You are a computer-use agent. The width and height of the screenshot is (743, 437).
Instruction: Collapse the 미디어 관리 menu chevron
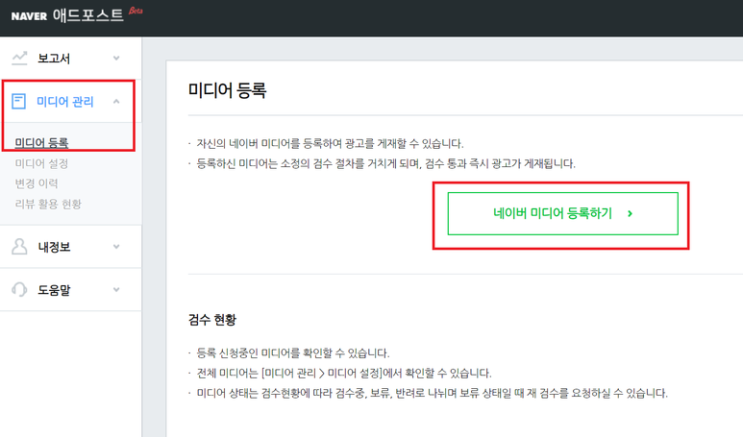click(x=116, y=101)
